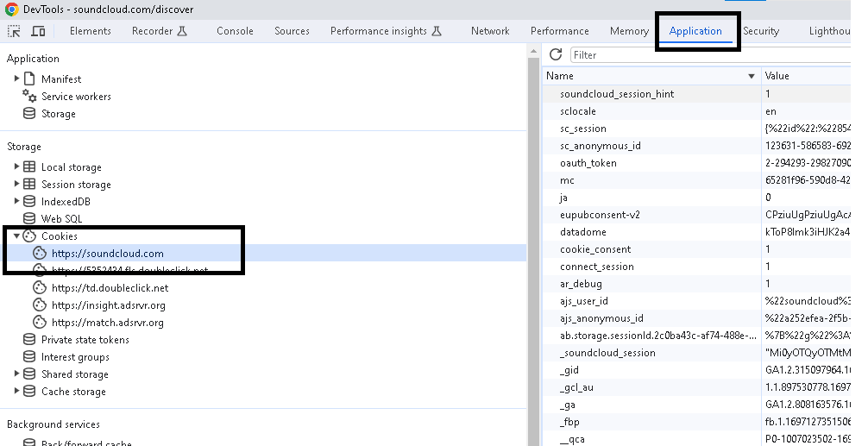868x446 pixels.
Task: Click the Web SQL database icon
Action: [29, 218]
